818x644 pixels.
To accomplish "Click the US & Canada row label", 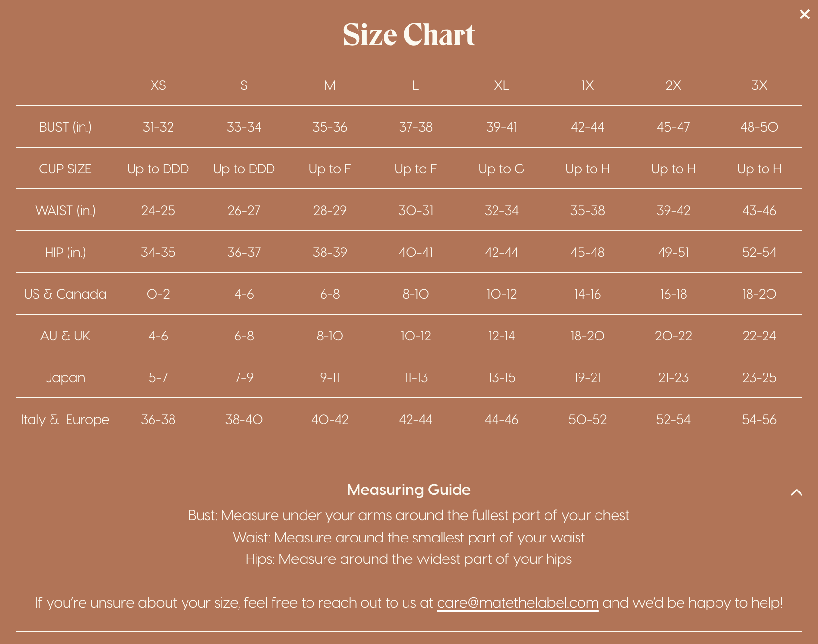I will coord(65,294).
